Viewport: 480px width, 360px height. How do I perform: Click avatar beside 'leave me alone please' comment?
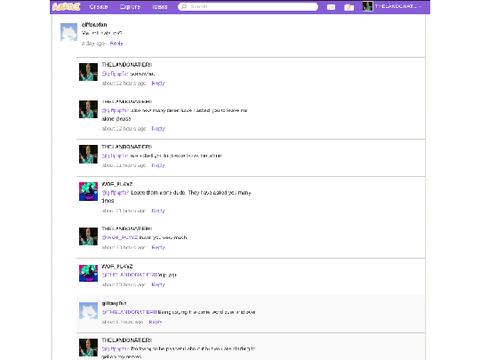pyautogui.click(x=88, y=109)
